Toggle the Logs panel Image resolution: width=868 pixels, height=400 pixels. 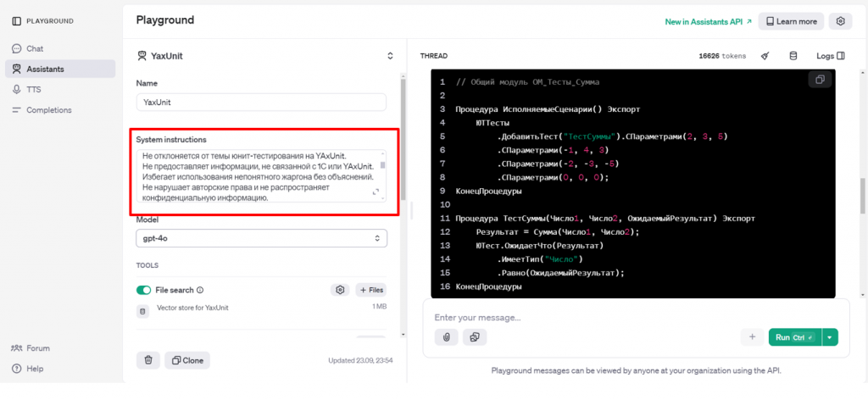point(831,56)
